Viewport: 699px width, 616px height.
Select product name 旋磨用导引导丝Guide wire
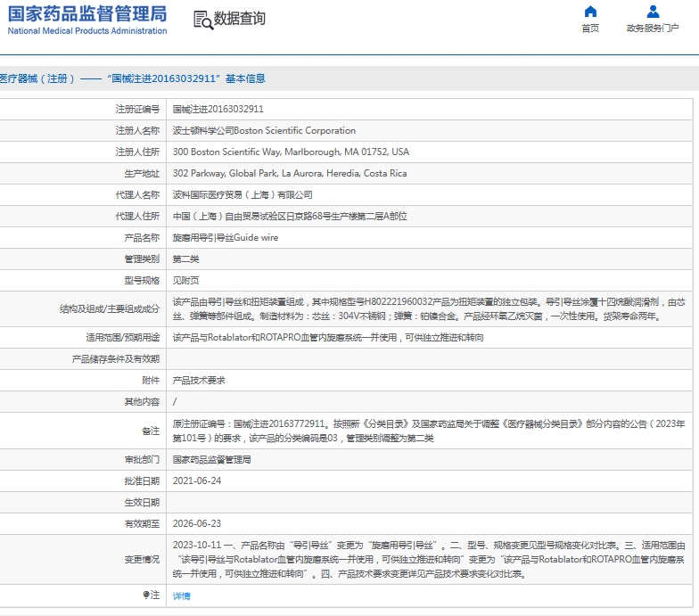[x=226, y=237]
